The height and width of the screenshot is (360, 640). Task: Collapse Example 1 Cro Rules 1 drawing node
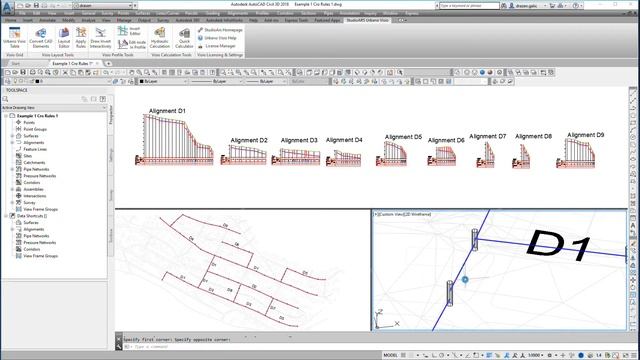[x=6, y=116]
